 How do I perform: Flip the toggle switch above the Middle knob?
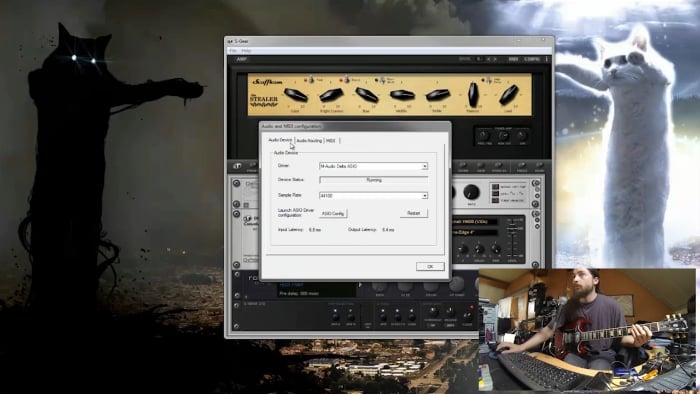click(x=382, y=80)
